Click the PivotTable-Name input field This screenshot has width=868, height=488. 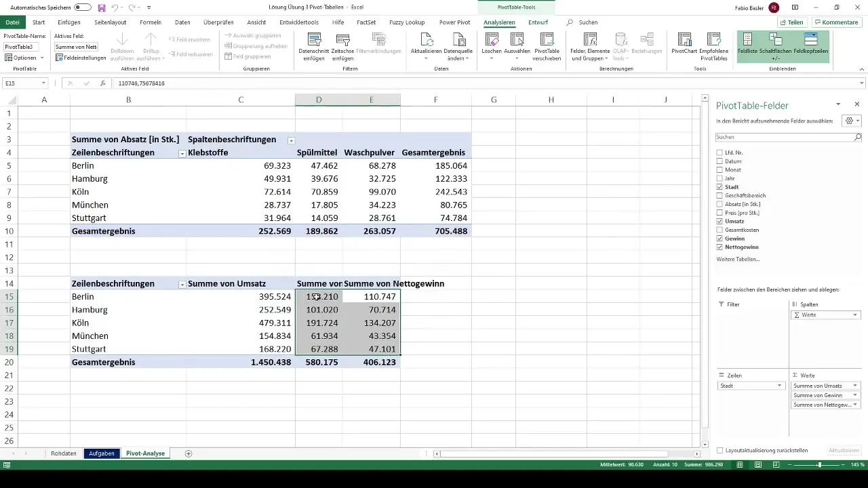tap(22, 47)
